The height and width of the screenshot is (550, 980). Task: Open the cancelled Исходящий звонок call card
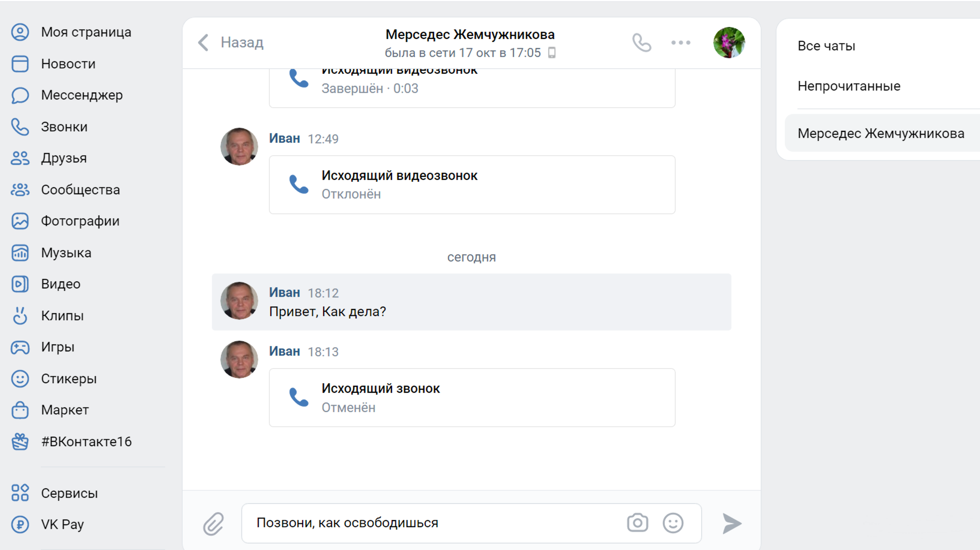tap(472, 398)
